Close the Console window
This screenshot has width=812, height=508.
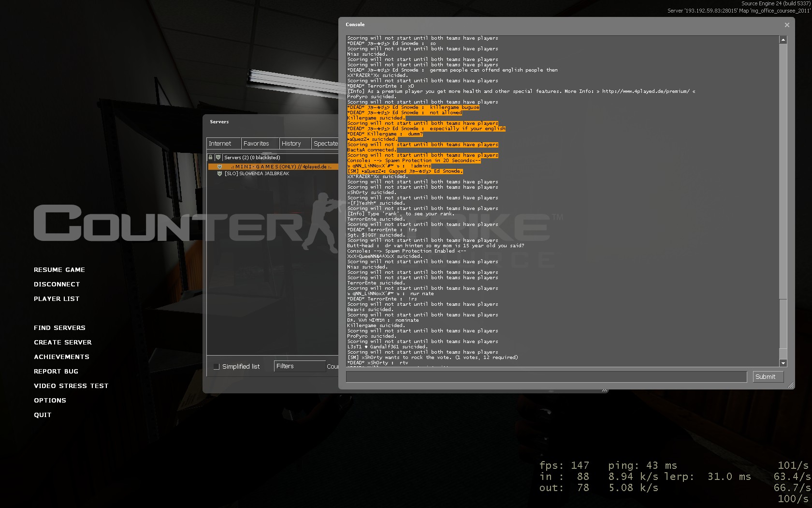[x=787, y=25]
